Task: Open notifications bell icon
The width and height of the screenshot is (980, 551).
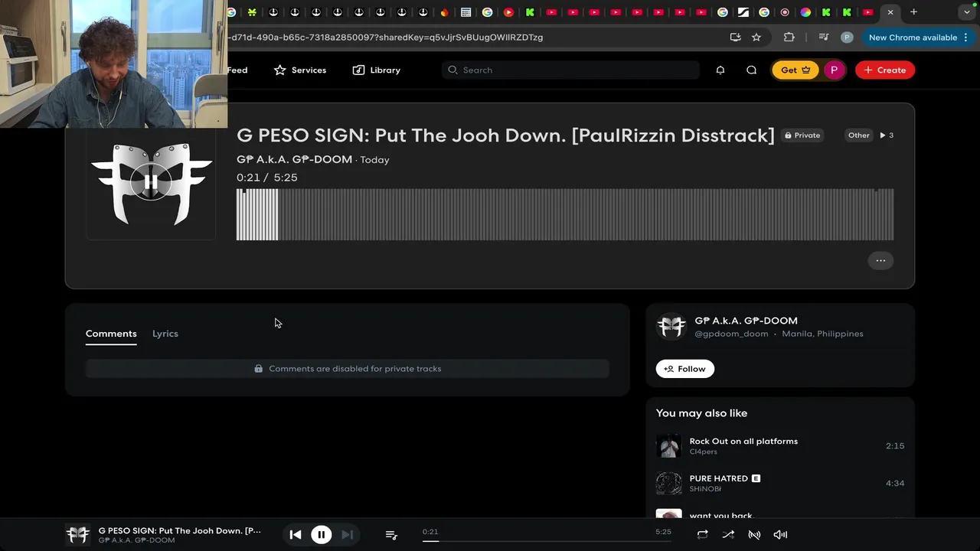Action: pyautogui.click(x=720, y=70)
